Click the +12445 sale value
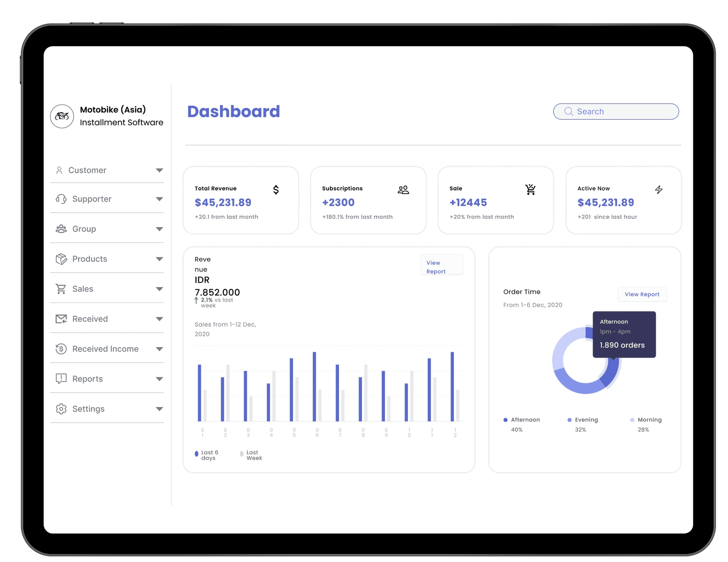This screenshot has height=562, width=728. 468,203
